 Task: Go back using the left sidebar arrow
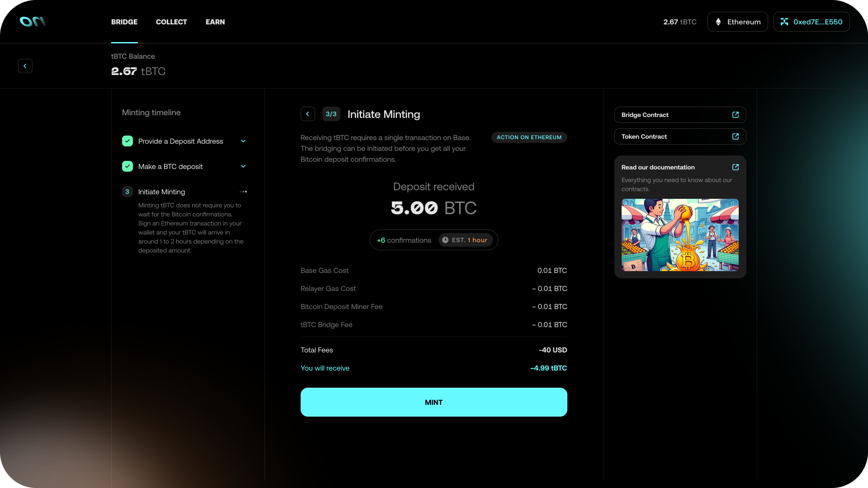pos(25,66)
